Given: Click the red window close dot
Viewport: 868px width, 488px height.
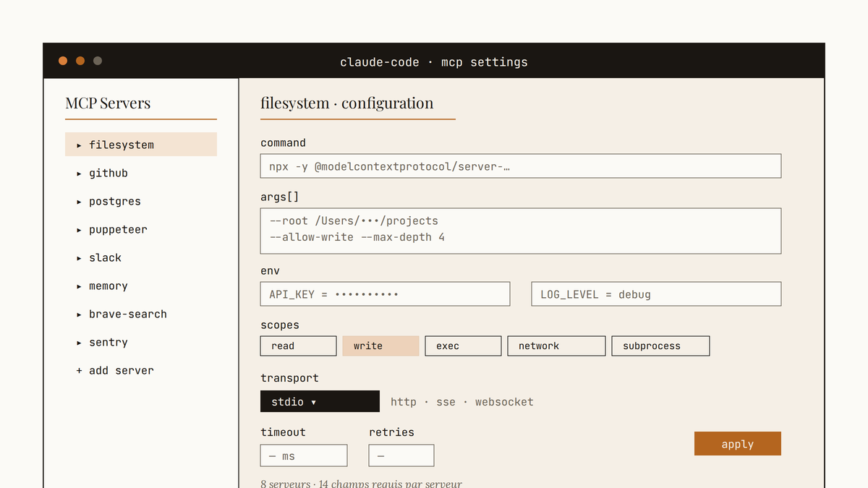Looking at the screenshot, I should tap(63, 61).
